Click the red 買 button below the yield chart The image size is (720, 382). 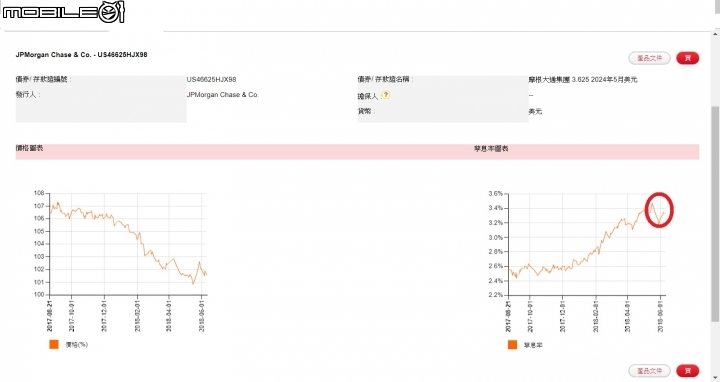click(687, 371)
